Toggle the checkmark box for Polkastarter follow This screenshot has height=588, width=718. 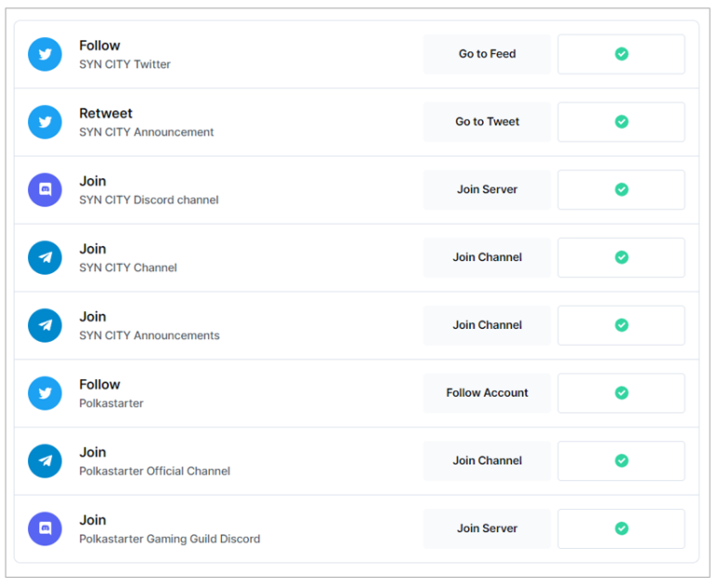coord(621,393)
